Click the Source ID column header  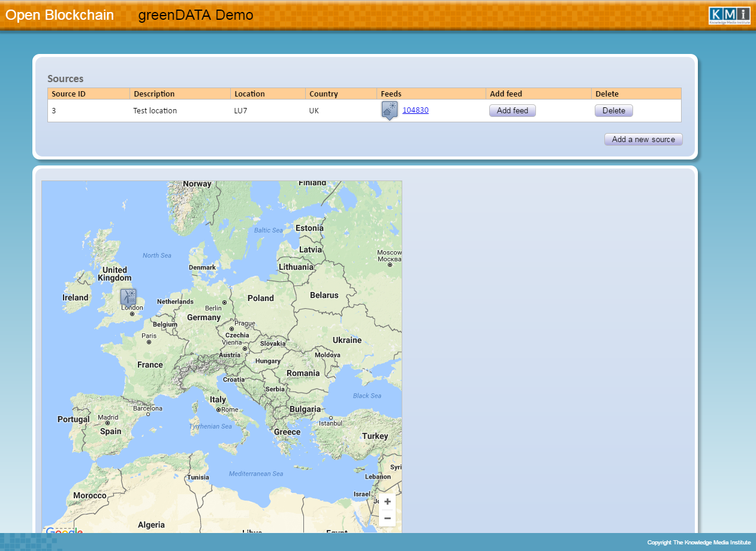(x=68, y=94)
